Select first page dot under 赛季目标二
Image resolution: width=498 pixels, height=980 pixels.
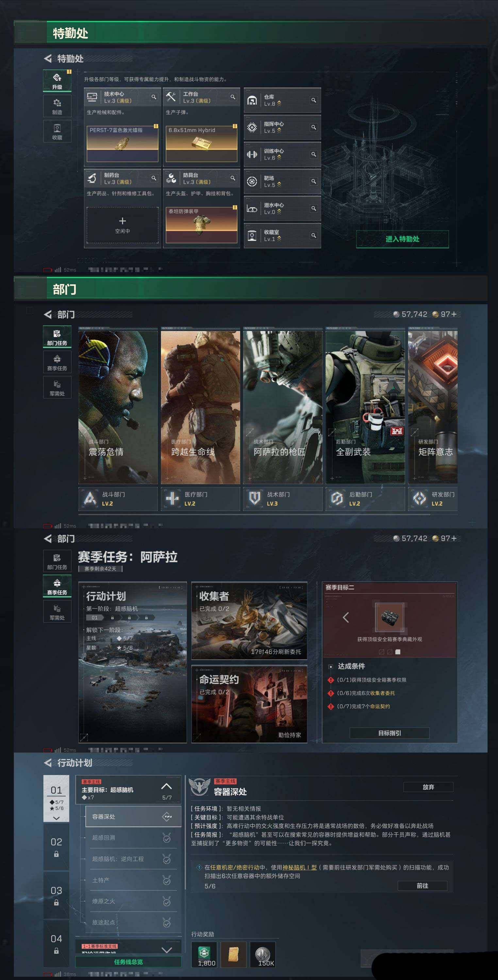pyautogui.click(x=381, y=652)
